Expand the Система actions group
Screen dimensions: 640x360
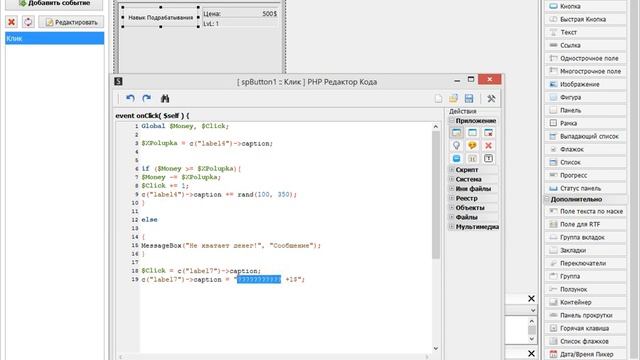click(x=452, y=179)
